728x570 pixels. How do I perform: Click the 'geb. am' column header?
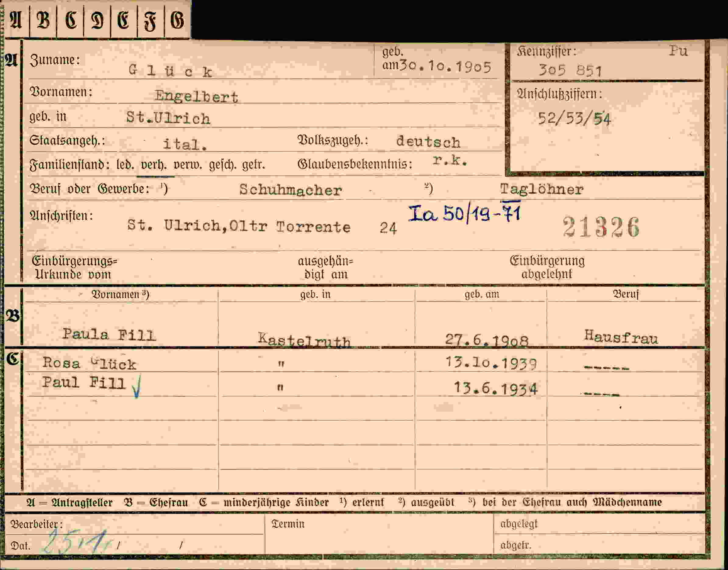tap(482, 294)
